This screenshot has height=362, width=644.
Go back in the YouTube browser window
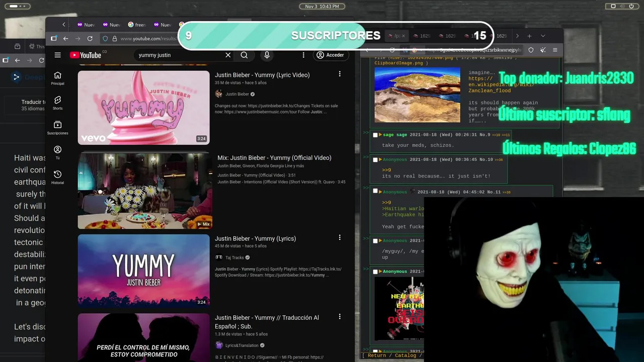pos(65,39)
